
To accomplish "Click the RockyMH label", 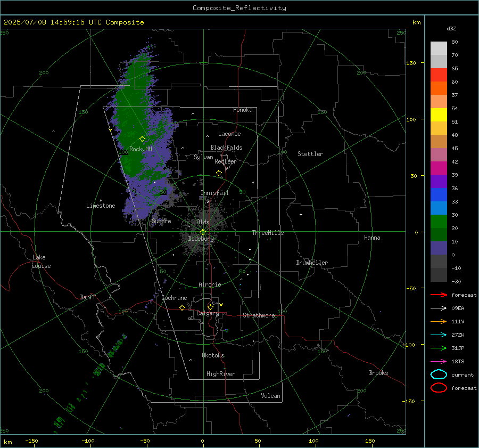I will 141,149.
